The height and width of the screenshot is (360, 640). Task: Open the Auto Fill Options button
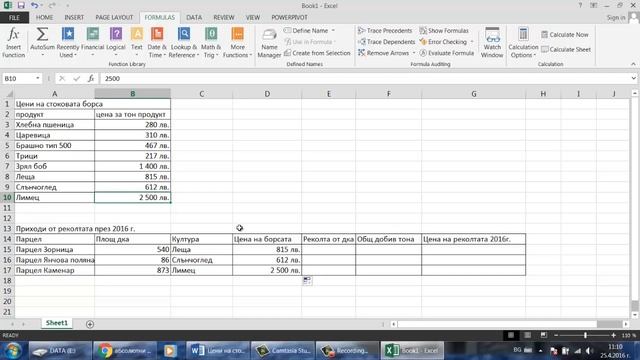coord(307,280)
